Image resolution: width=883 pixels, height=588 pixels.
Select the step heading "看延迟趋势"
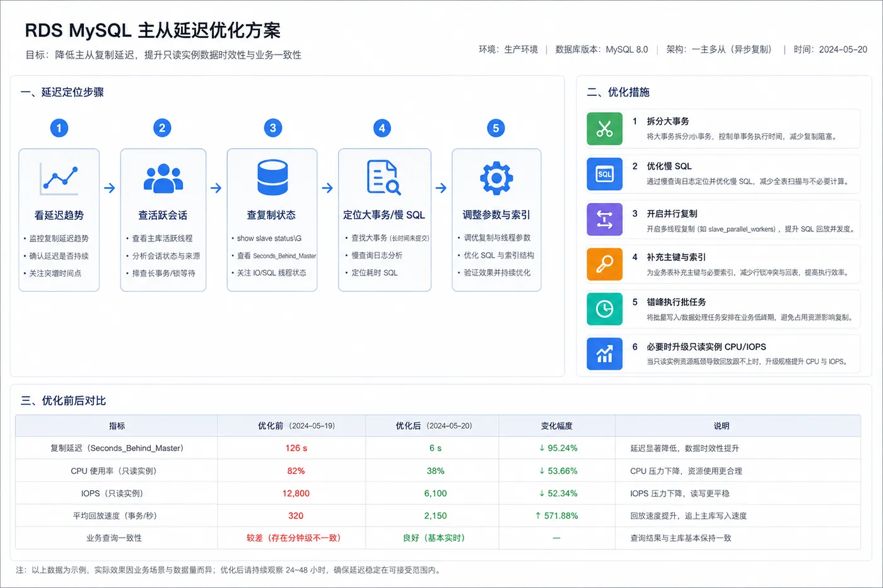coord(59,215)
